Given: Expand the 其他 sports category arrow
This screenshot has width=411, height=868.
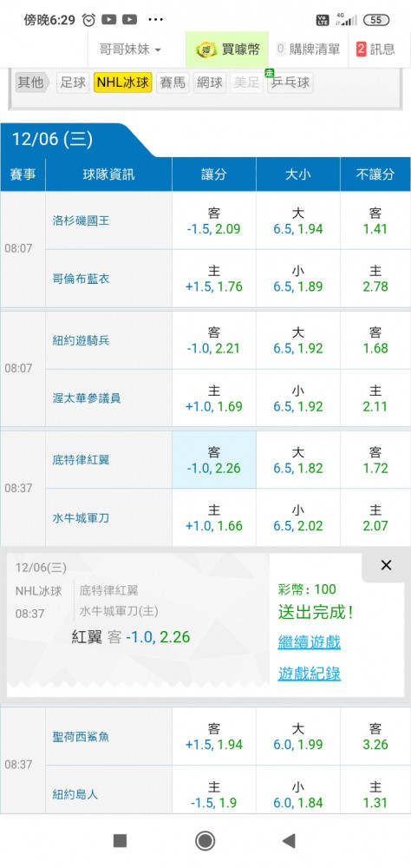Looking at the screenshot, I should click(x=32, y=83).
